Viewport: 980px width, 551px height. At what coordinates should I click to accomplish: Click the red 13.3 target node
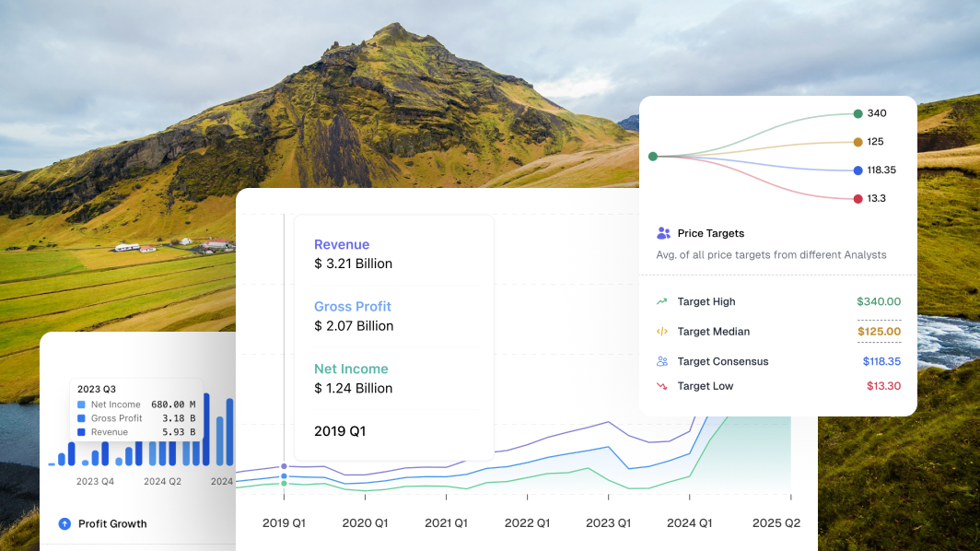857,199
